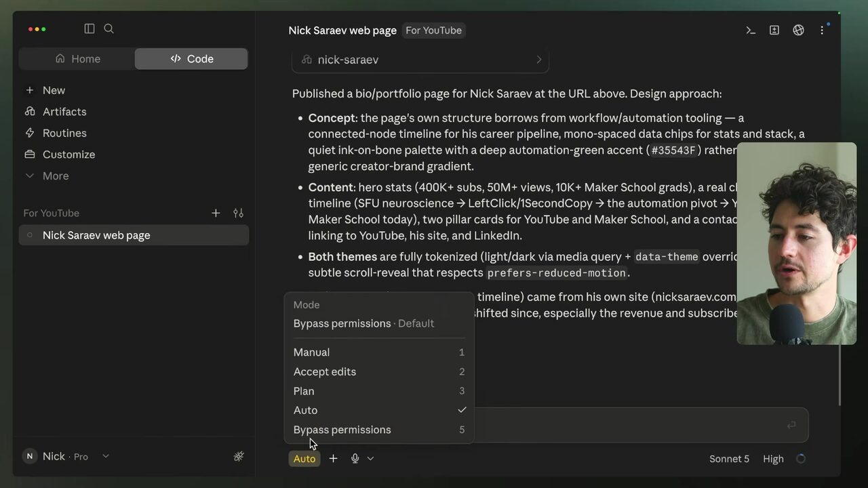Image resolution: width=868 pixels, height=488 pixels.
Task: Open the three-dot more options menu
Action: [x=822, y=30]
